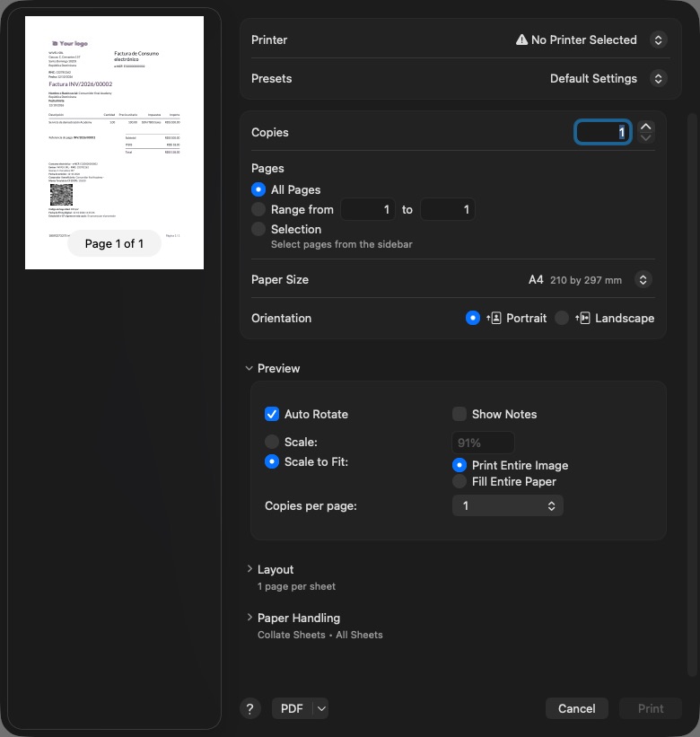This screenshot has width=700, height=737.
Task: Click the Select pages from the sidebar hint
Action: [x=342, y=244]
